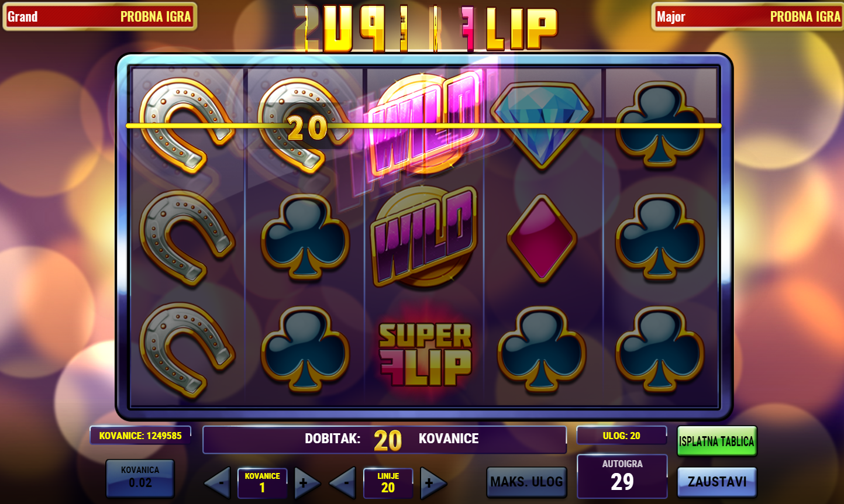Decrease Linije count with minus arrow
The width and height of the screenshot is (844, 504).
point(343,483)
